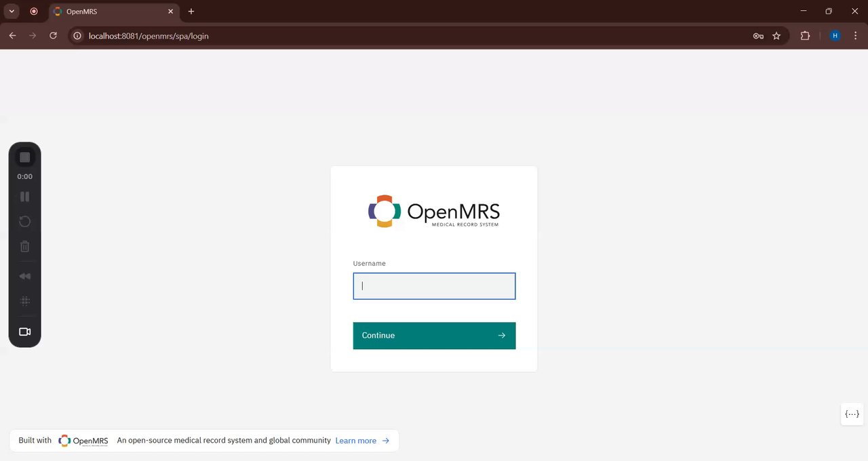Reload the page with refresh icon
868x461 pixels.
[53, 36]
